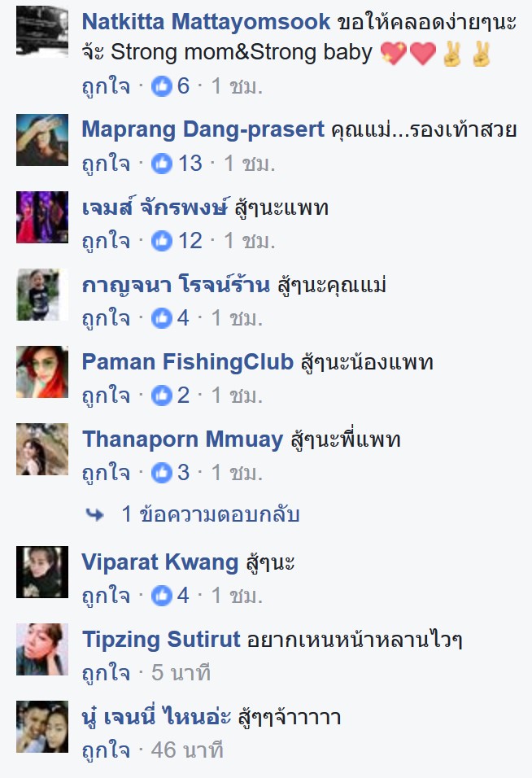532x778 pixels.
Task: Click Thanaporn Mmuay's avatar thumbnail
Action: (42, 449)
